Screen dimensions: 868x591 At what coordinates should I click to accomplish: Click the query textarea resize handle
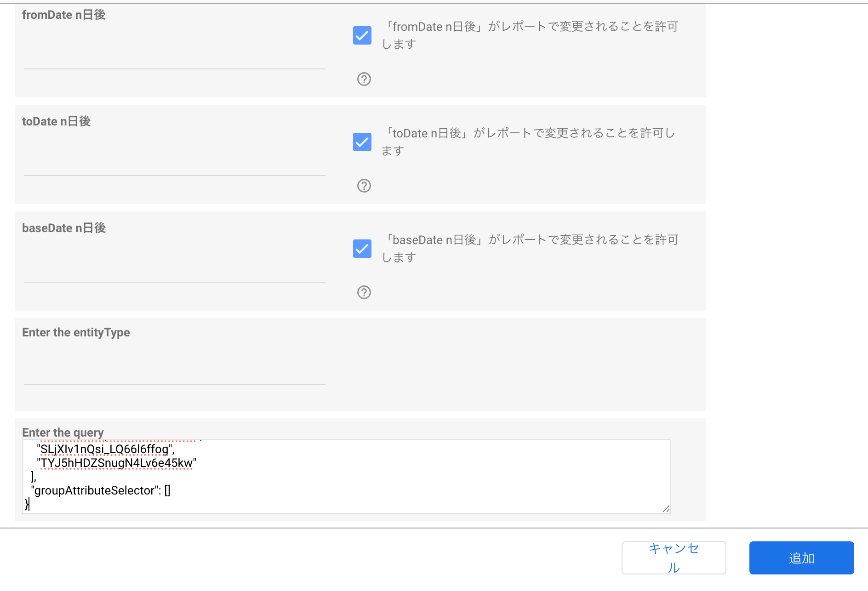666,508
